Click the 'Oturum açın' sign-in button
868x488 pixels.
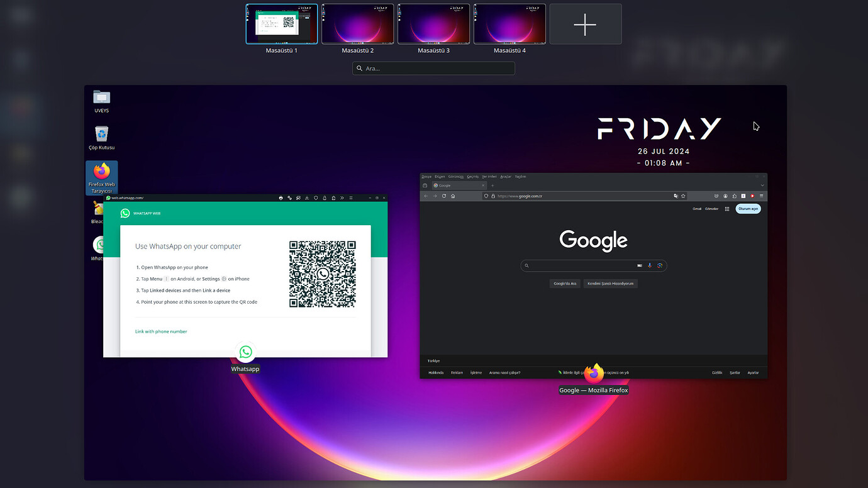748,209
